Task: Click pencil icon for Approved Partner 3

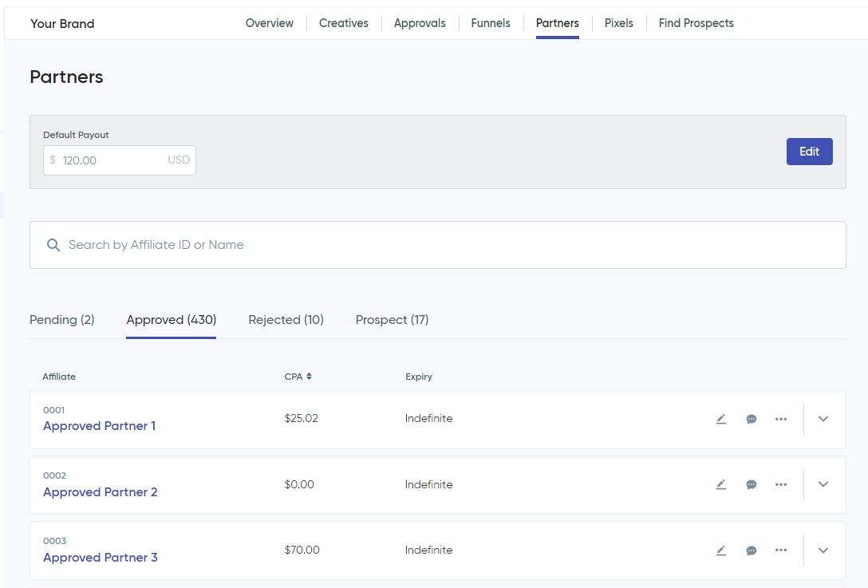Action: pyautogui.click(x=720, y=551)
